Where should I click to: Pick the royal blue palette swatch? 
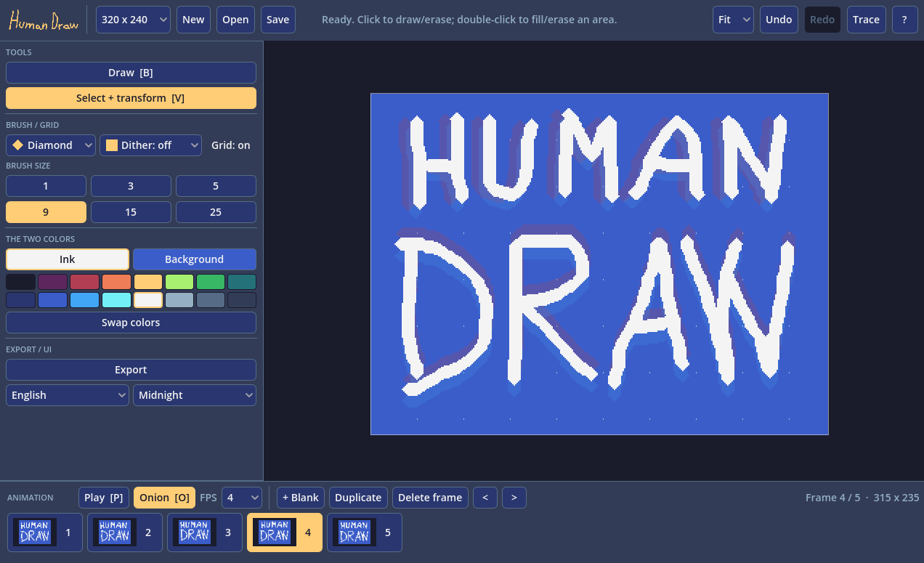pyautogui.click(x=53, y=300)
